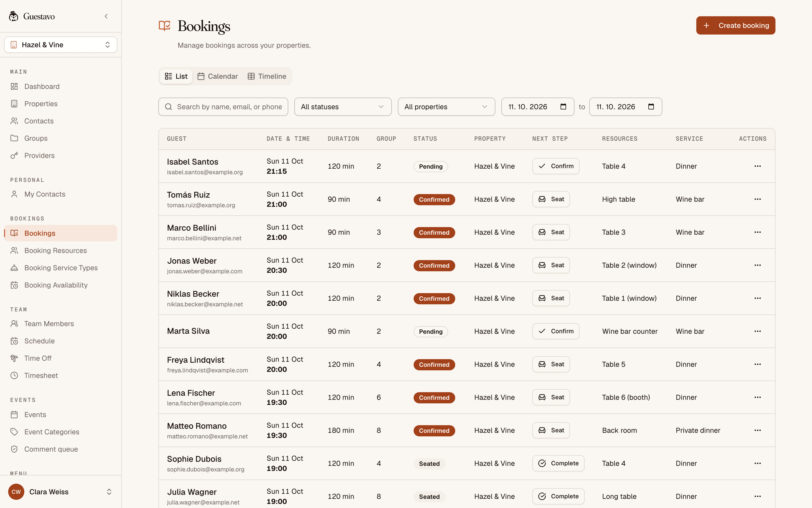Open the All statuses filter dropdown
The height and width of the screenshot is (508, 812).
(343, 107)
